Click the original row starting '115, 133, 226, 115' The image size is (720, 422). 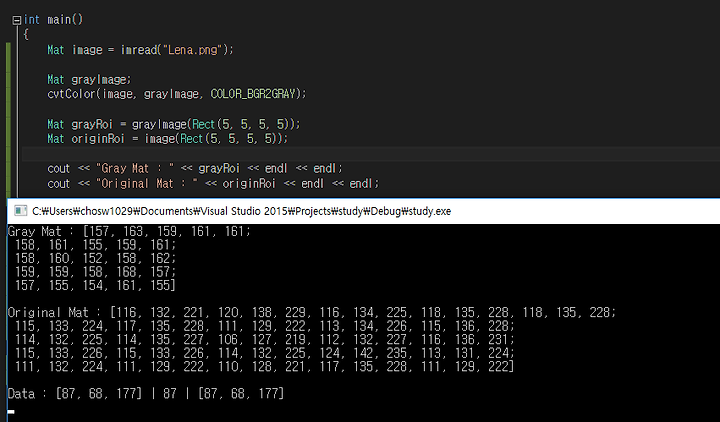(x=265, y=353)
